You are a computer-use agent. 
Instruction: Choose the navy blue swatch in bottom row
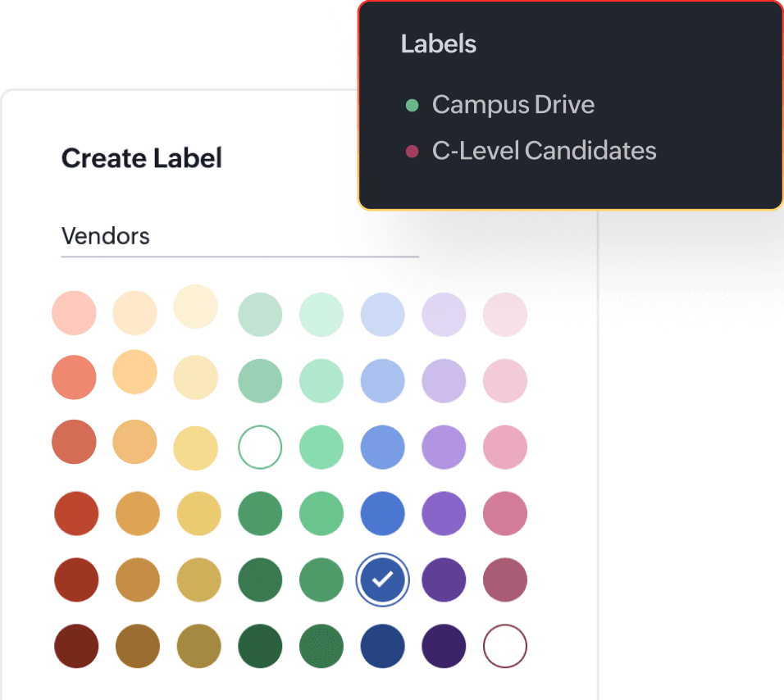pyautogui.click(x=382, y=647)
